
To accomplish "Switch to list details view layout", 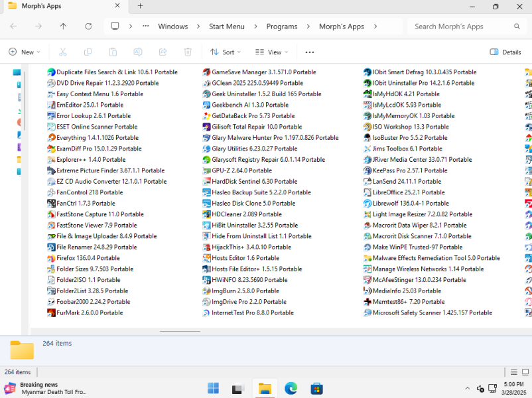I will tap(513, 372).
